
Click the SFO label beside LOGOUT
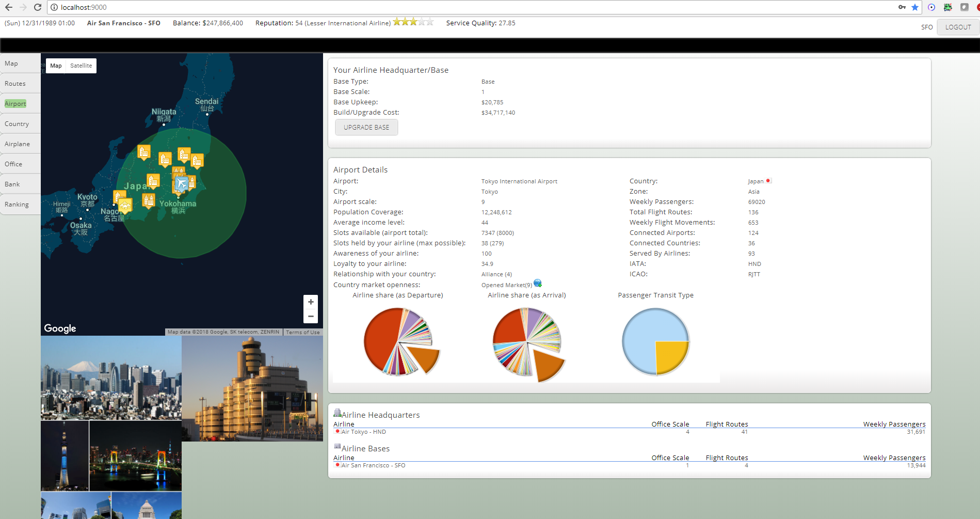pos(927,27)
